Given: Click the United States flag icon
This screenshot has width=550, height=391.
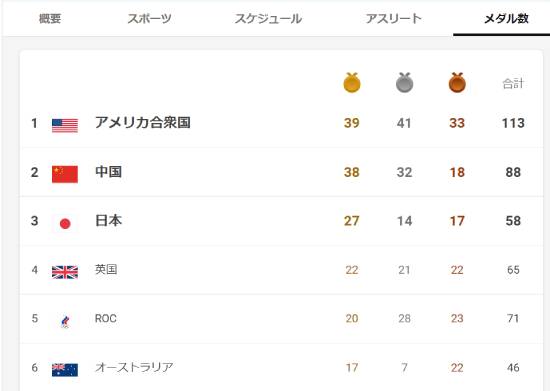Looking at the screenshot, I should [65, 126].
